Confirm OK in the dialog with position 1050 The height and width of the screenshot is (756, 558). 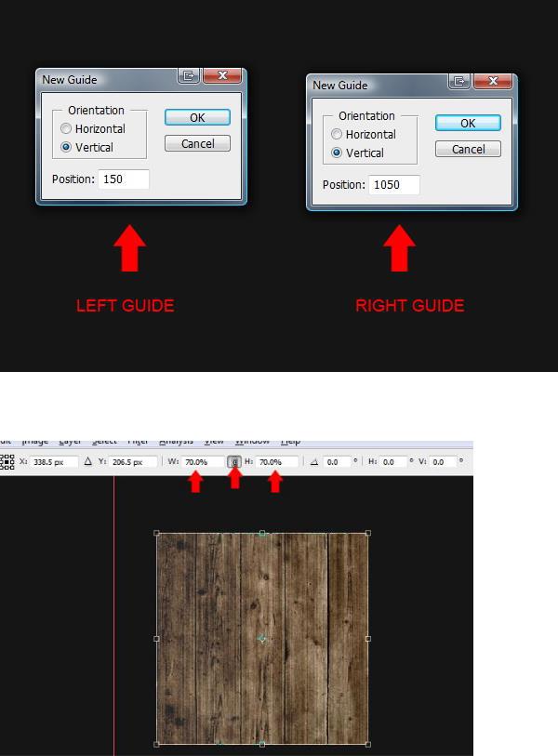pyautogui.click(x=468, y=123)
